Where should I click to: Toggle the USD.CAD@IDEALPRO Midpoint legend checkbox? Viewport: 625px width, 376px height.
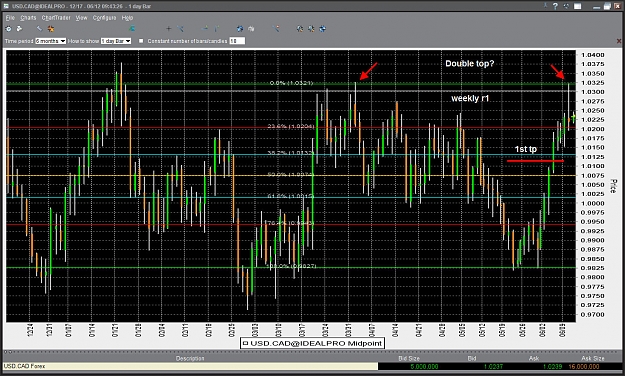tap(245, 343)
